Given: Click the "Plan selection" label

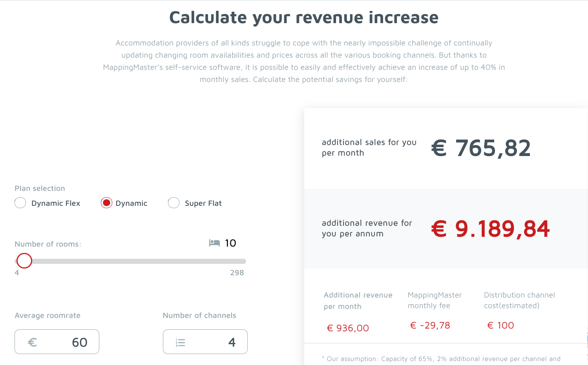Looking at the screenshot, I should pos(40,188).
